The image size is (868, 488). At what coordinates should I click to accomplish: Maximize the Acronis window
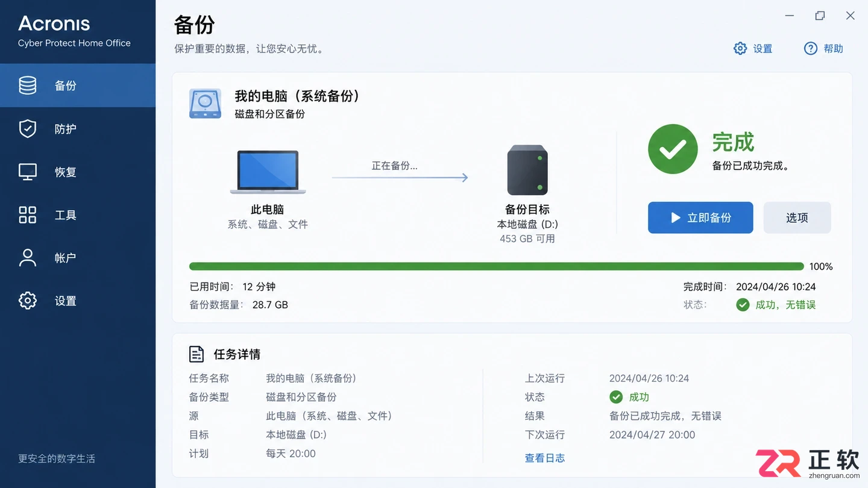(820, 16)
